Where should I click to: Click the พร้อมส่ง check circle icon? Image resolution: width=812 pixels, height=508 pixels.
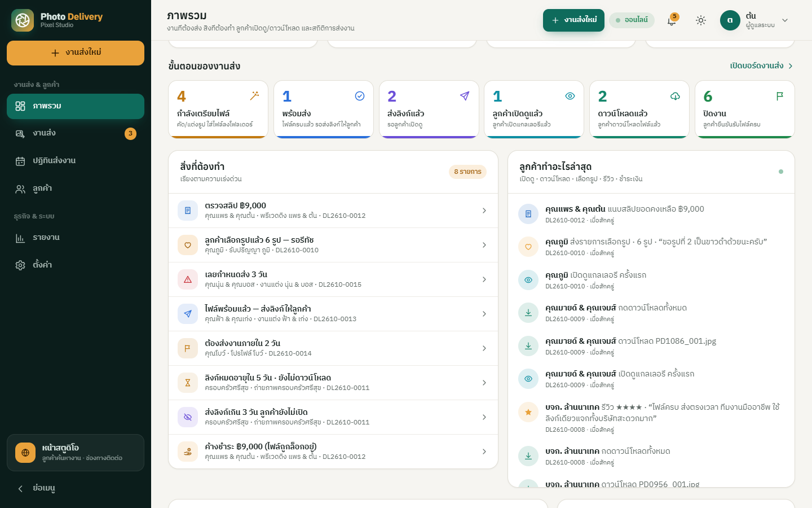[360, 96]
